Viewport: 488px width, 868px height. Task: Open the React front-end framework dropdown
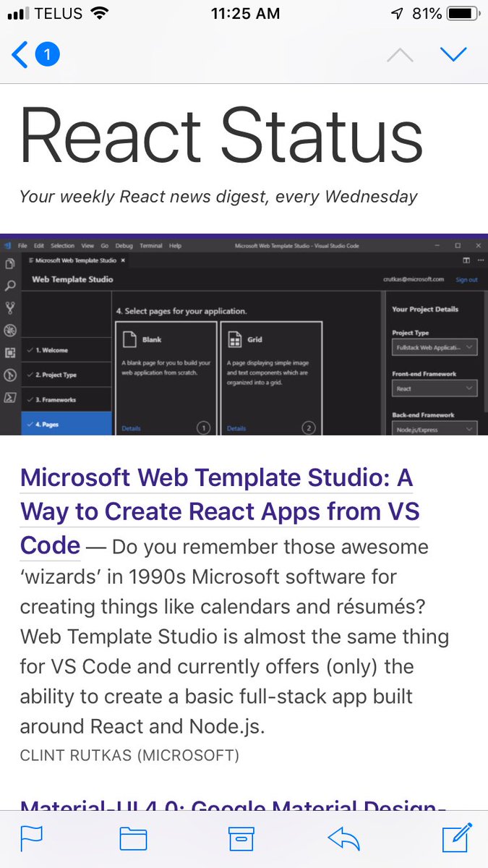tap(435, 388)
